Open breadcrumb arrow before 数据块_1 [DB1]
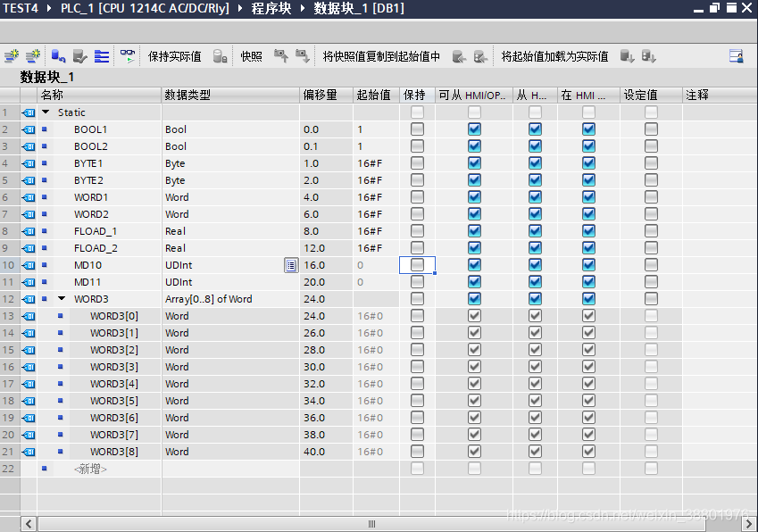Screen dimensions: 758x532 (x=303, y=8)
